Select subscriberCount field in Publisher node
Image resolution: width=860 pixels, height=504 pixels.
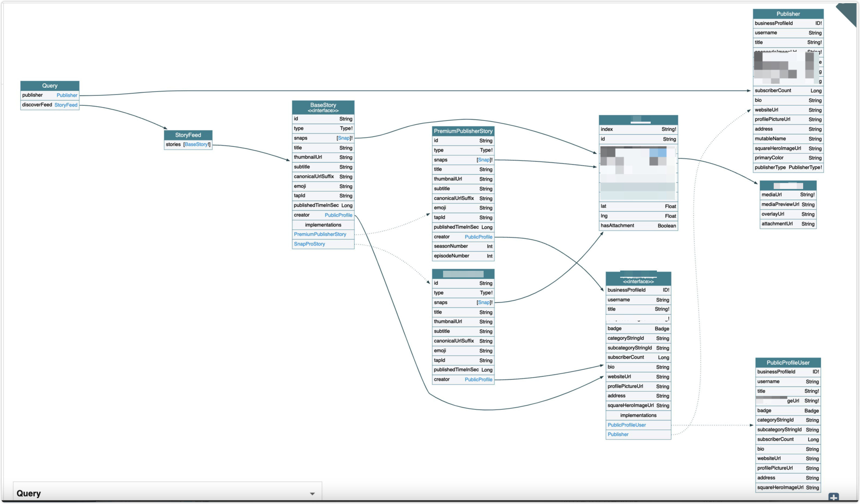tap(788, 90)
